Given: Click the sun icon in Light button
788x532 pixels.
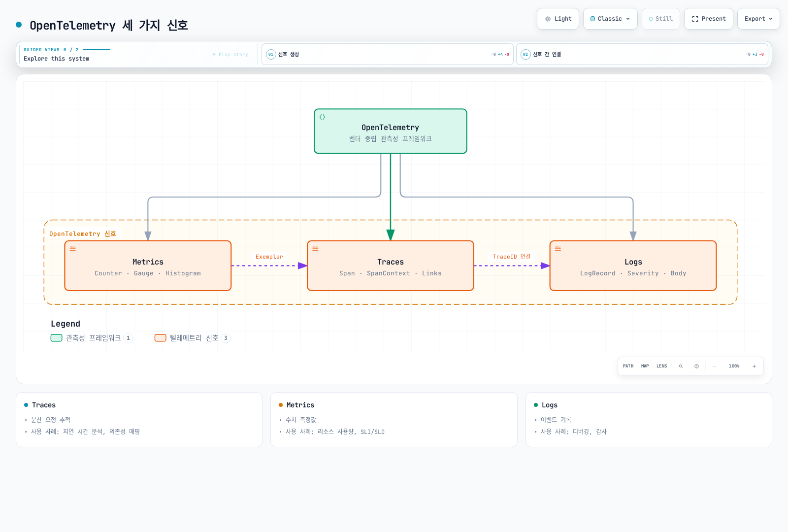Looking at the screenshot, I should coord(548,19).
